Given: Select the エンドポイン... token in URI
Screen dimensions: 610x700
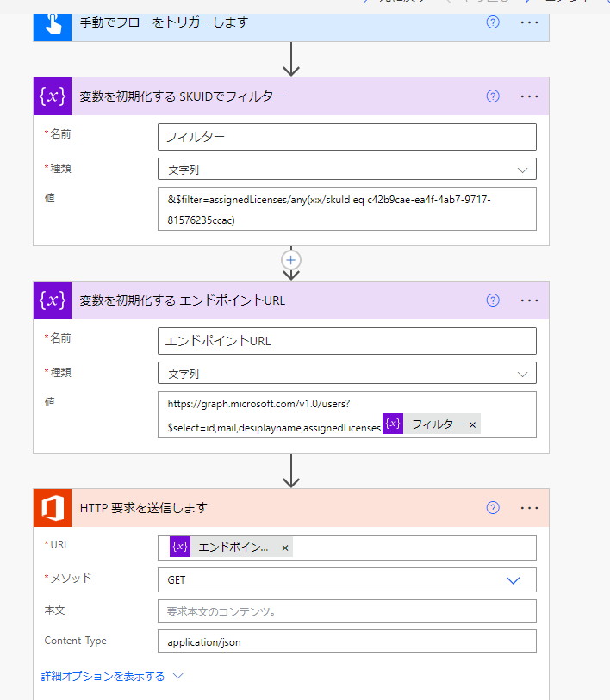Looking at the screenshot, I should 231,548.
